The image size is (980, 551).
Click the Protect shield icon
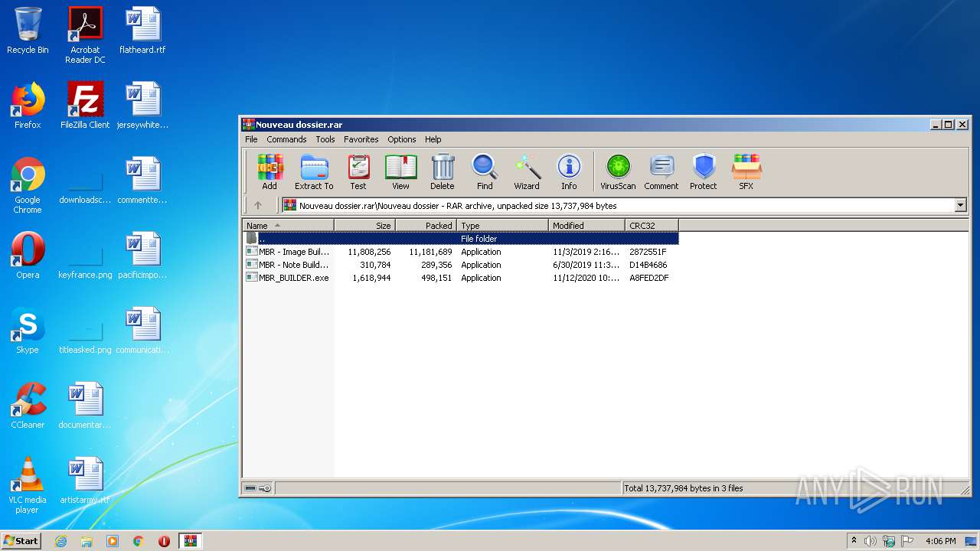tap(703, 172)
